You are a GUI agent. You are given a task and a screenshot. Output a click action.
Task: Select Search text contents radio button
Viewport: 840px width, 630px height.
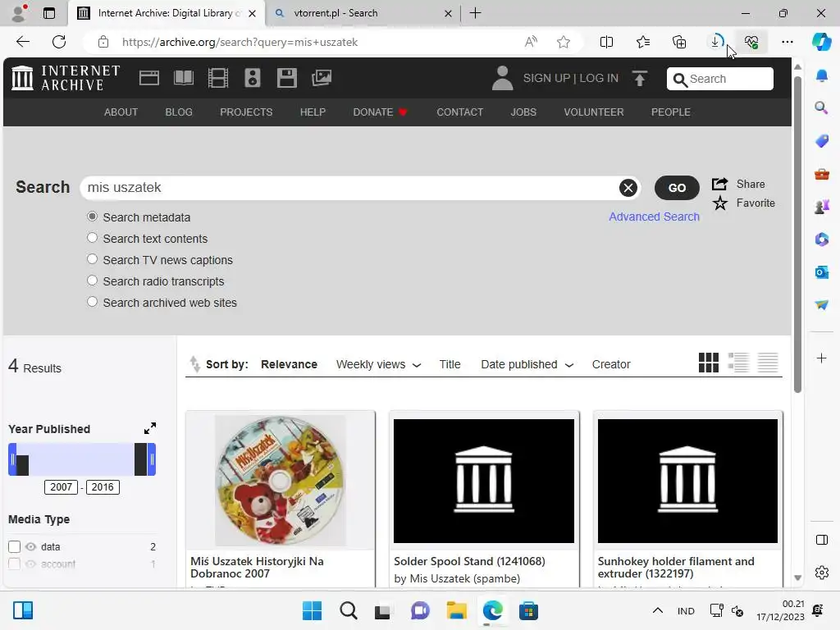pyautogui.click(x=92, y=237)
